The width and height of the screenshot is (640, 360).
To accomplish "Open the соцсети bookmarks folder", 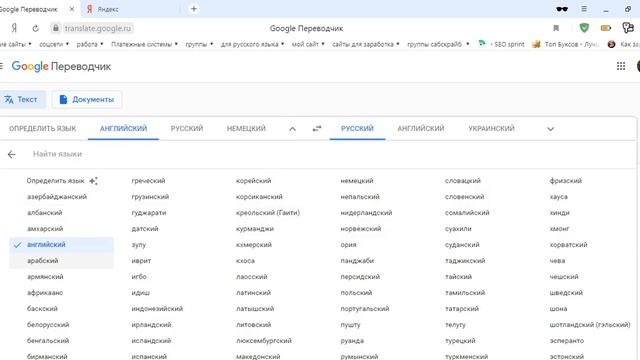I will pos(54,44).
